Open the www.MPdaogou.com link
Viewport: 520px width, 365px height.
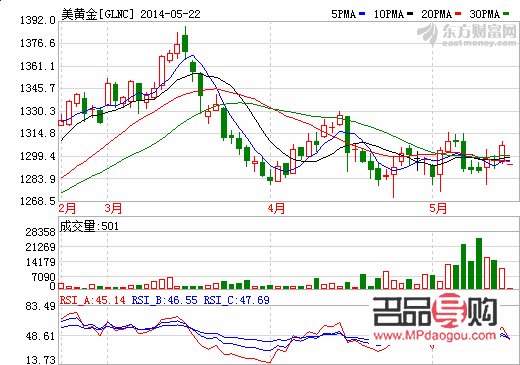[435, 335]
